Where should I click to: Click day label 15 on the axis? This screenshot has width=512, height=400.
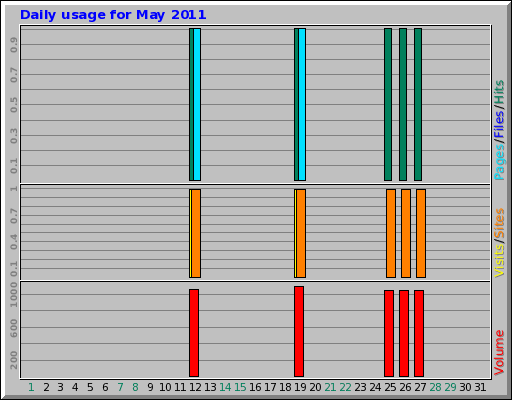240,387
